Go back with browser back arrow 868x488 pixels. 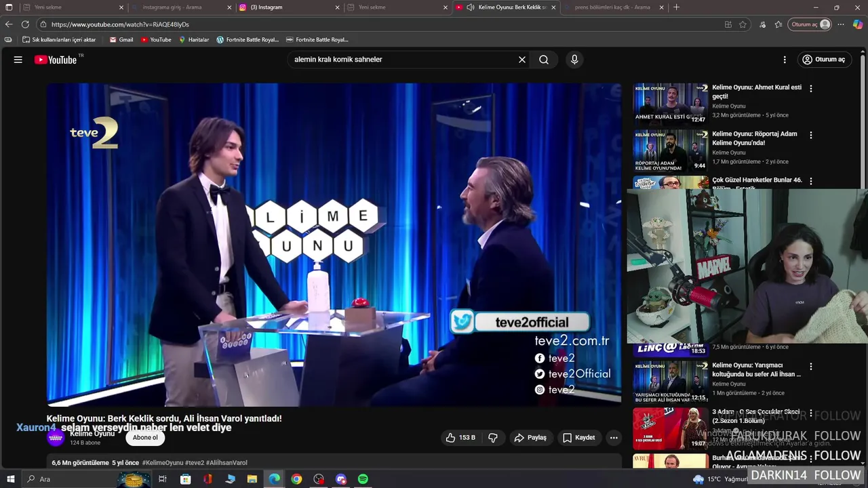click(x=9, y=24)
